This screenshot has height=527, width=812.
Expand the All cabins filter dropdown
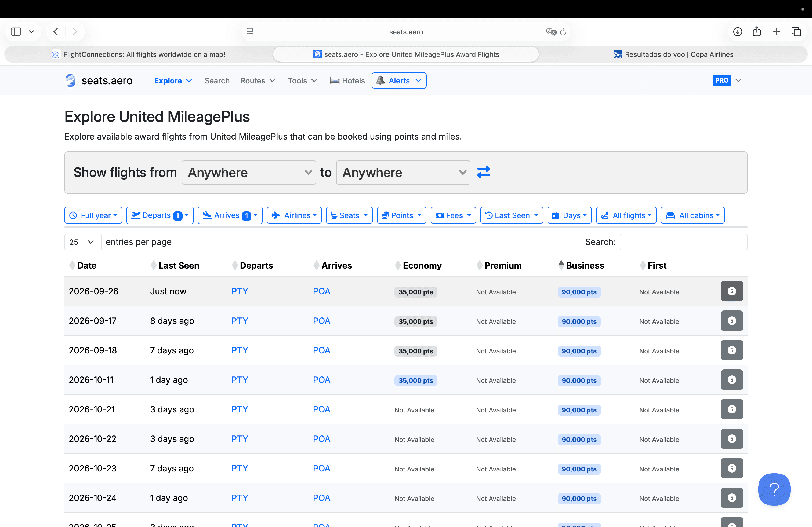pos(693,215)
